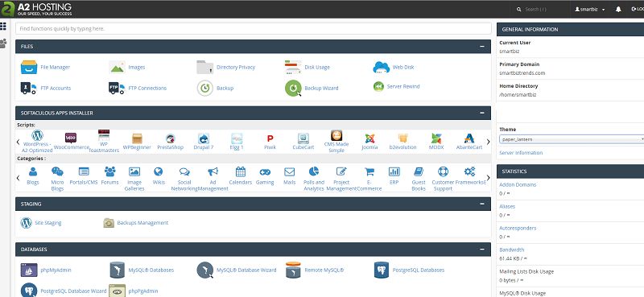Open phpMyAdmin icon
The width and height of the screenshot is (644, 297).
29,270
